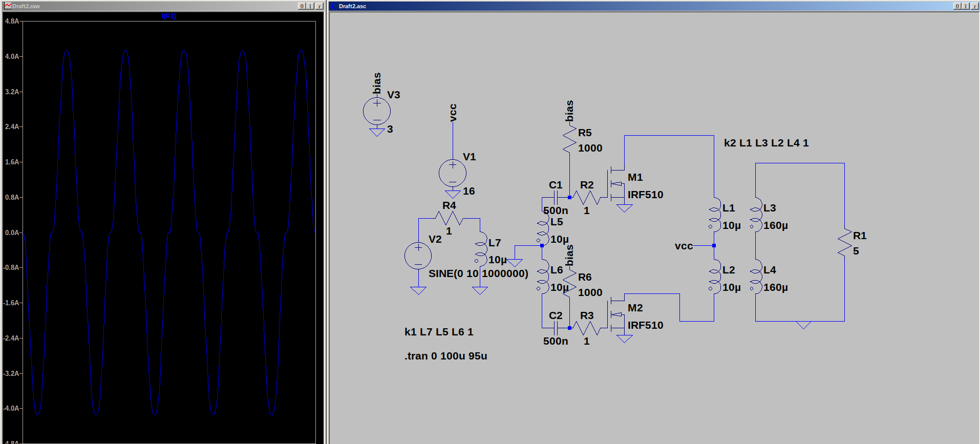Click the SINE(0 10 1000000) value text

pyautogui.click(x=478, y=273)
